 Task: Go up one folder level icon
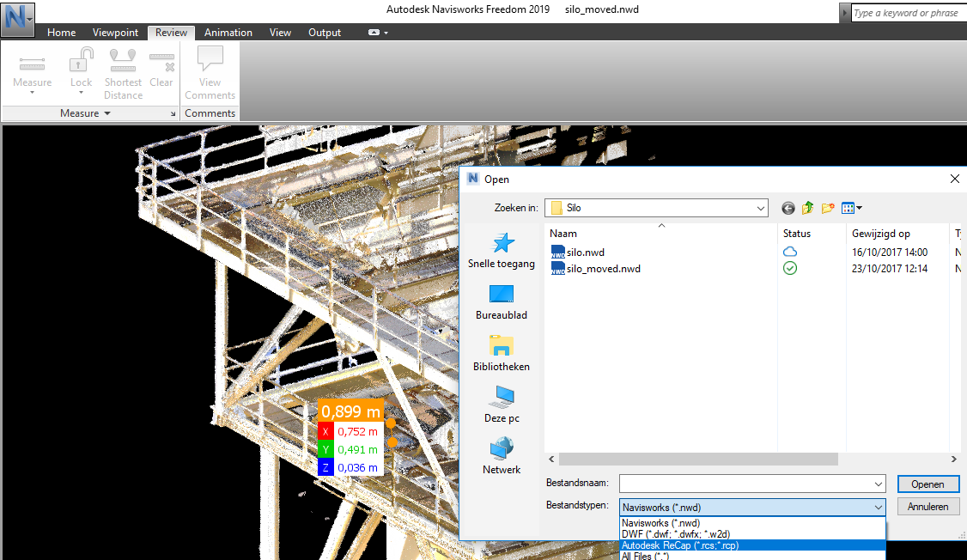pos(808,208)
